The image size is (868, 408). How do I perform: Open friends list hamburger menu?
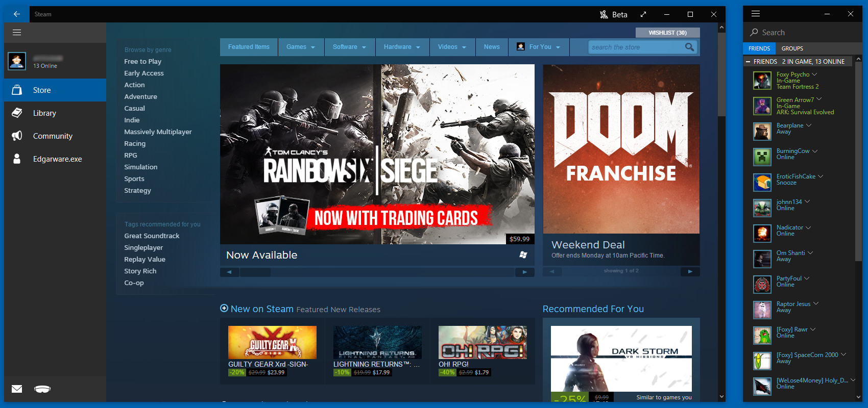pyautogui.click(x=756, y=14)
